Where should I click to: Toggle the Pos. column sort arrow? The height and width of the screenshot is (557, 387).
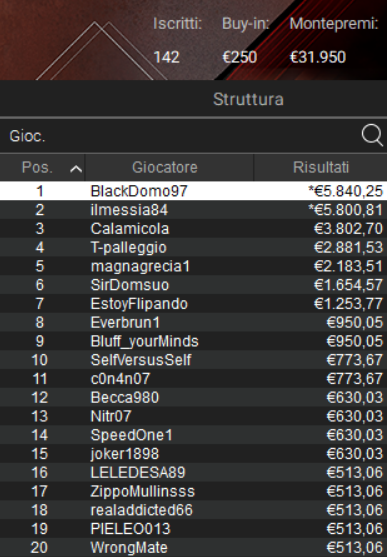[76, 169]
